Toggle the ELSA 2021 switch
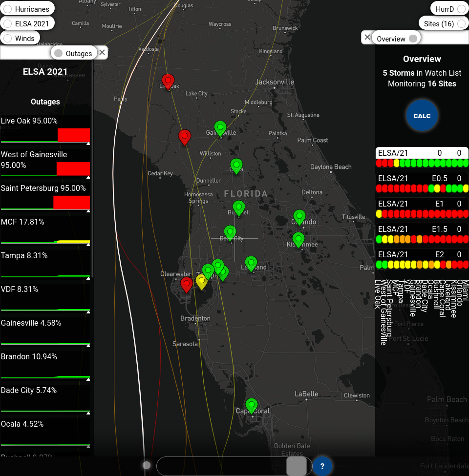Screen dimensions: 469x476 tap(8, 24)
